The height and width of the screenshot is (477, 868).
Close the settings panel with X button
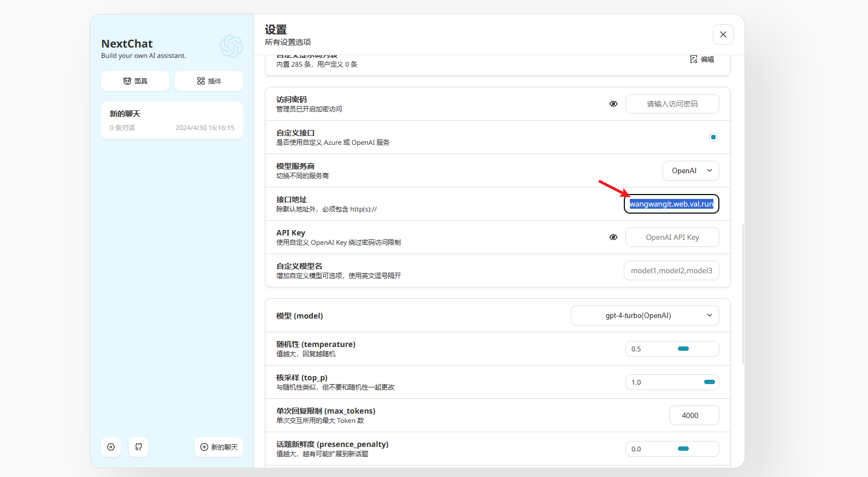coord(723,34)
